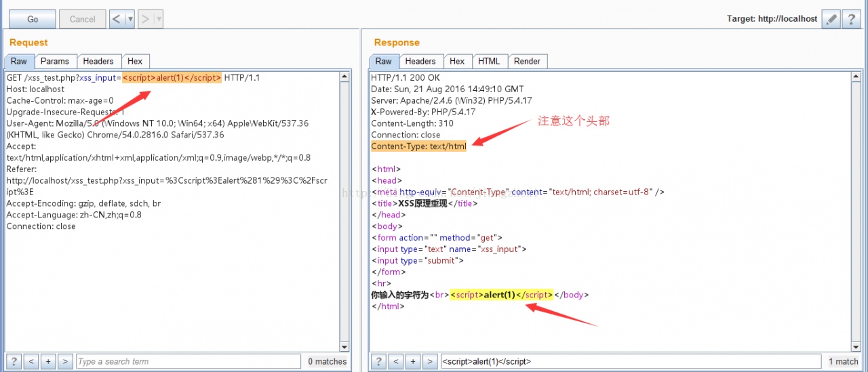Image resolution: width=868 pixels, height=372 pixels.
Task: Click the highlighted 'Content-Type: text/html' header
Action: 418,146
